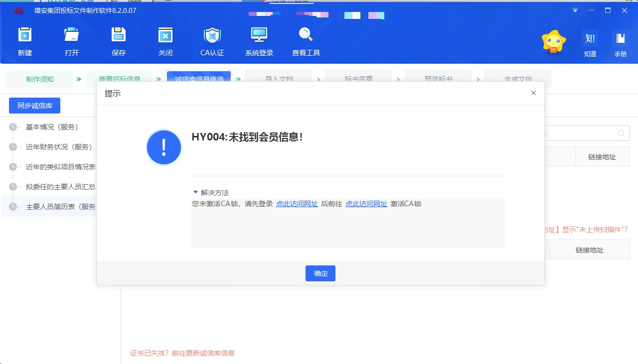638x364 pixels.
Task: Open the title bar dropdown arrow
Action: (574, 10)
